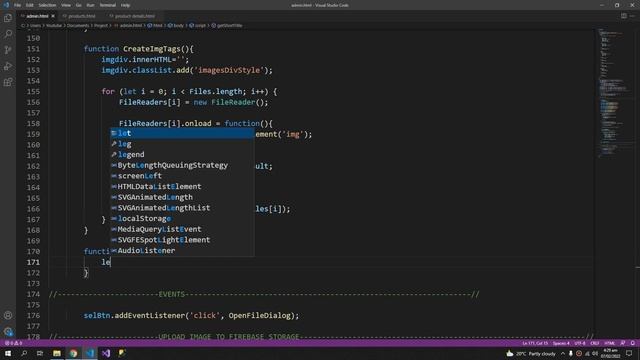Close the admin.html tab

coord(53,16)
